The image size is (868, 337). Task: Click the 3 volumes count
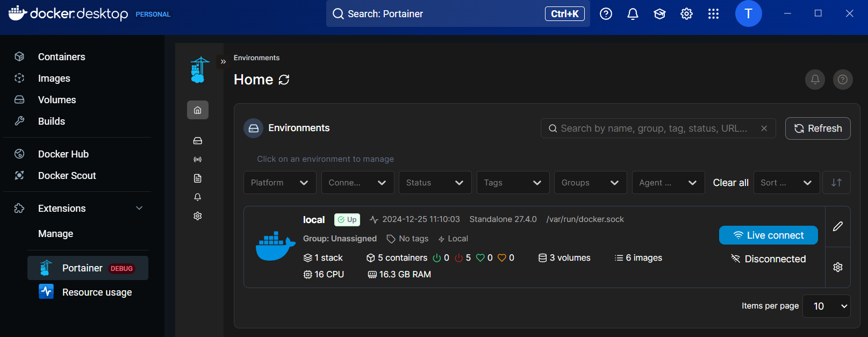pyautogui.click(x=565, y=258)
